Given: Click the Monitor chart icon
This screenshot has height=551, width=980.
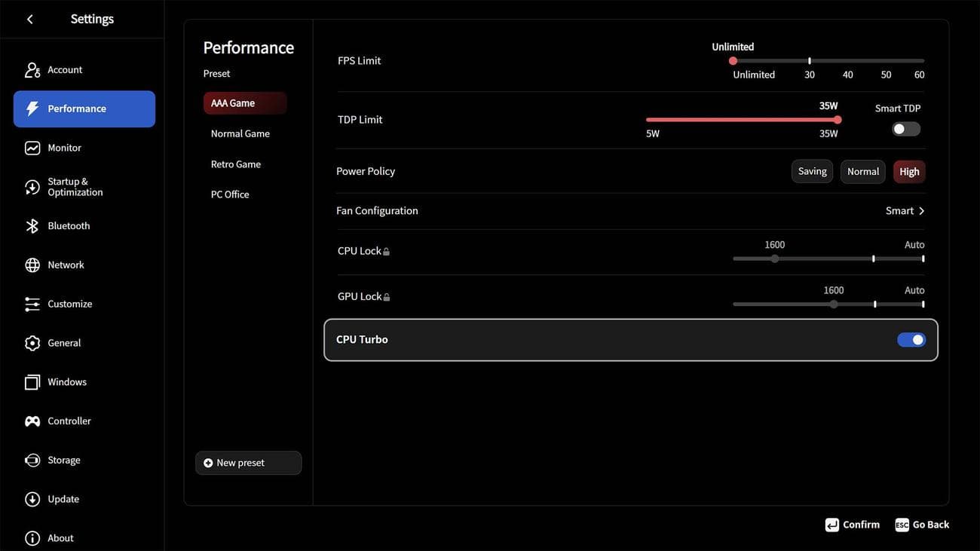Looking at the screenshot, I should click(32, 148).
